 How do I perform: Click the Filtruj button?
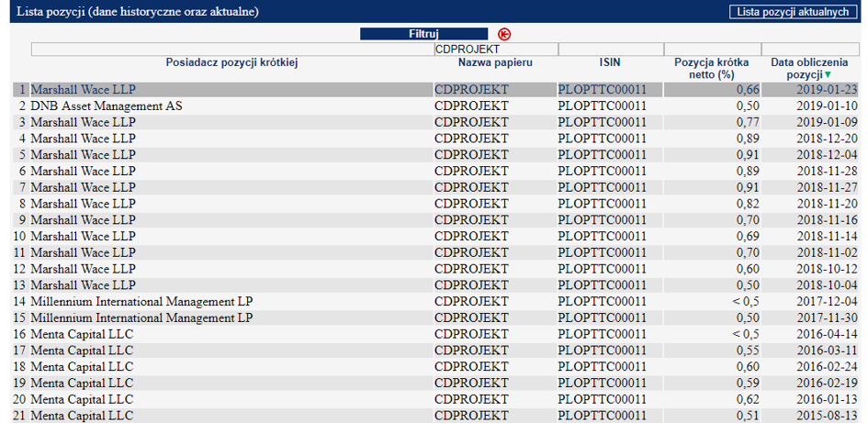tap(424, 34)
